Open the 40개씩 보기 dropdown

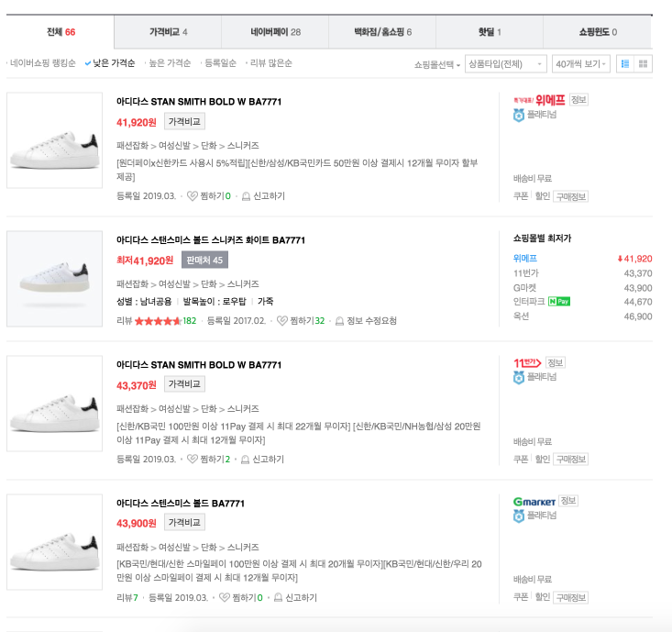point(581,64)
